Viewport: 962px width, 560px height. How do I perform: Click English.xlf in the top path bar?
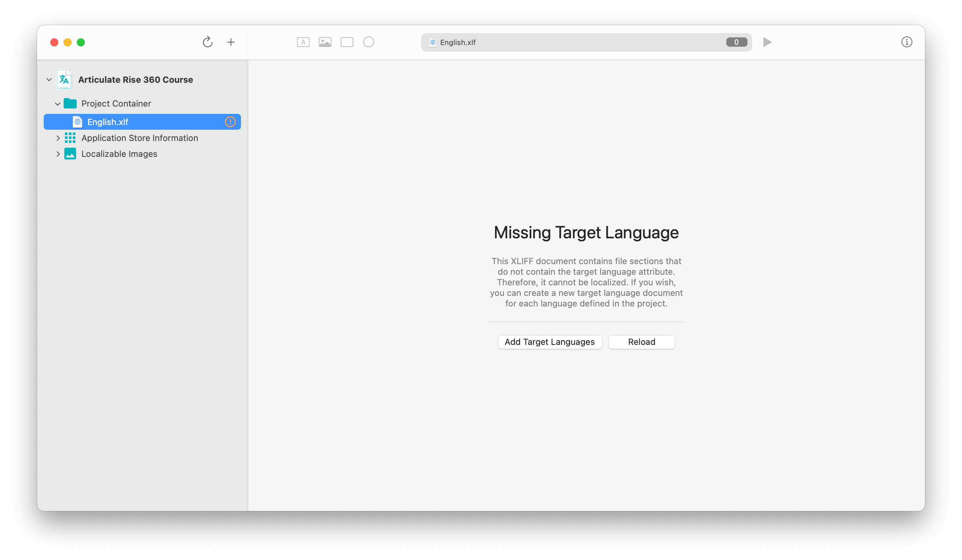click(x=458, y=42)
